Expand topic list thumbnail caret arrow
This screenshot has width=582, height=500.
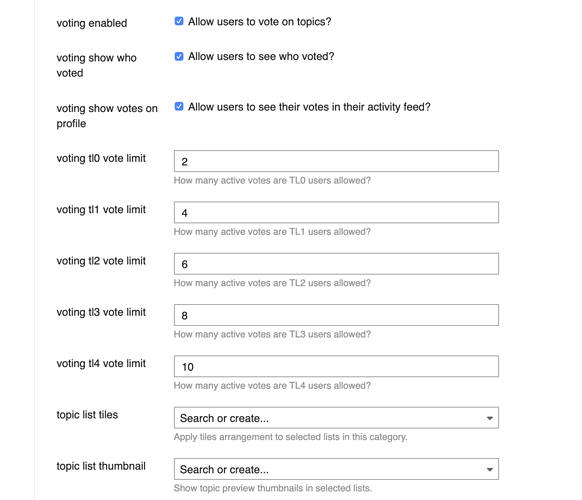490,470
